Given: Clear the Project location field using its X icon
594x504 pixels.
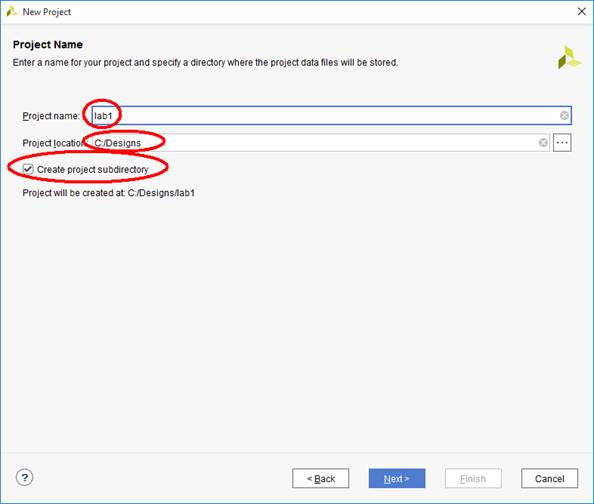Looking at the screenshot, I should (543, 143).
